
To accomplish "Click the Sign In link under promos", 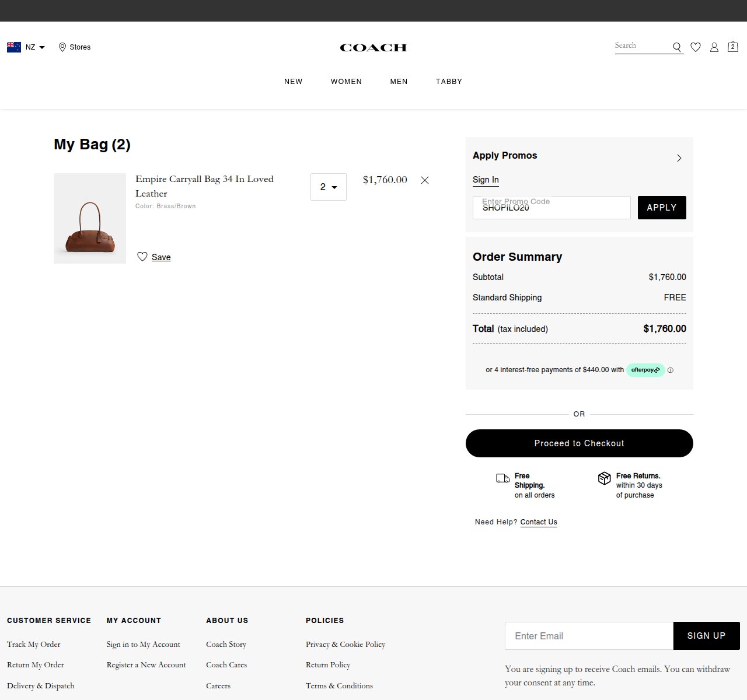I will pyautogui.click(x=486, y=180).
